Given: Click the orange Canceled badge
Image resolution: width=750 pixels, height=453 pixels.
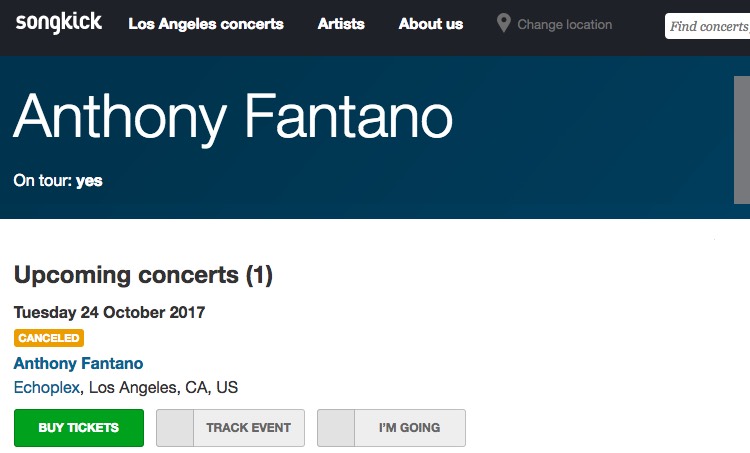Looking at the screenshot, I should click(49, 338).
